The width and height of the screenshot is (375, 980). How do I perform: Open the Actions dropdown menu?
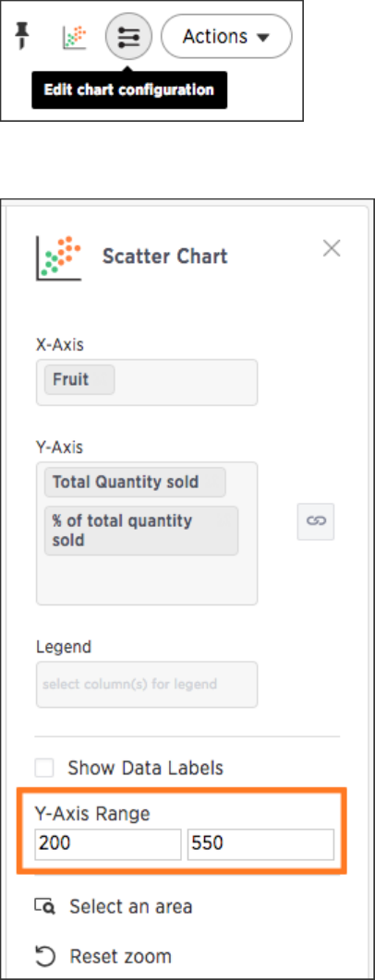(226, 37)
